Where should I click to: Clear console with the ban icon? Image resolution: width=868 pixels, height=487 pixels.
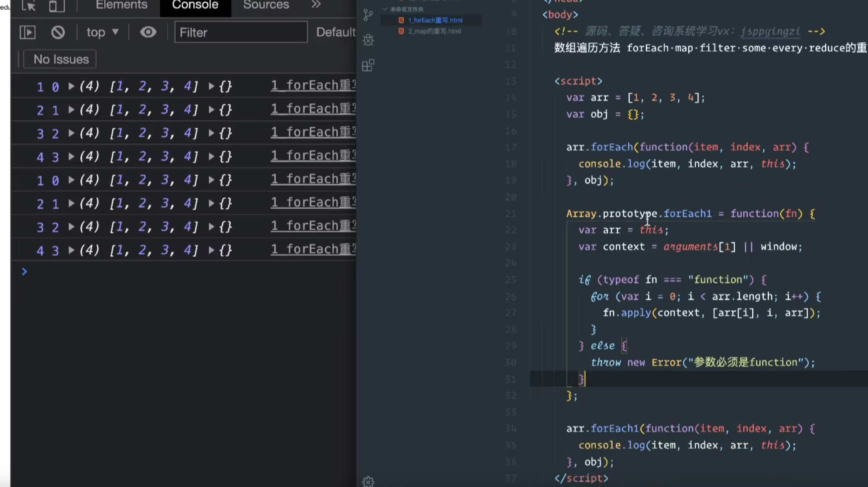coord(58,32)
